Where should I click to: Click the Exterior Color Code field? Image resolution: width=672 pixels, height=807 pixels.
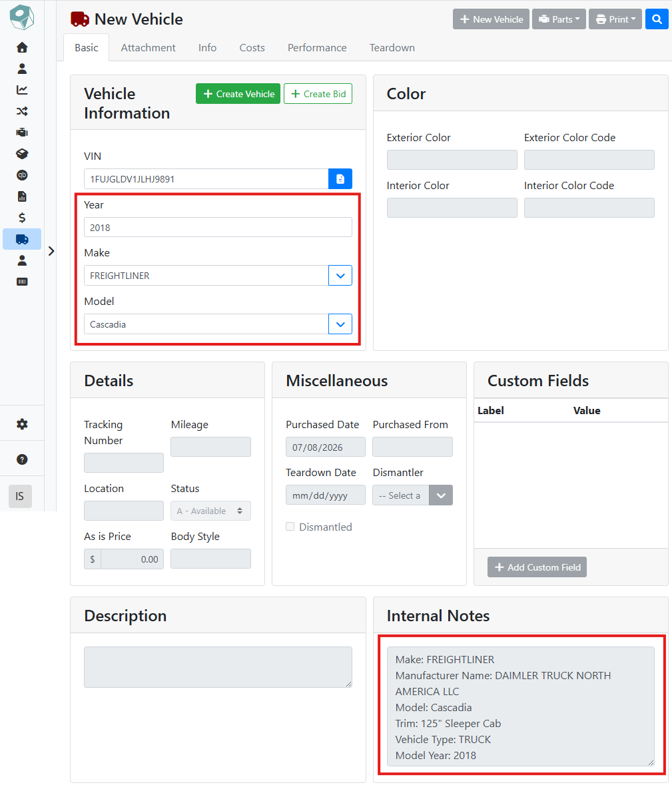pos(589,160)
